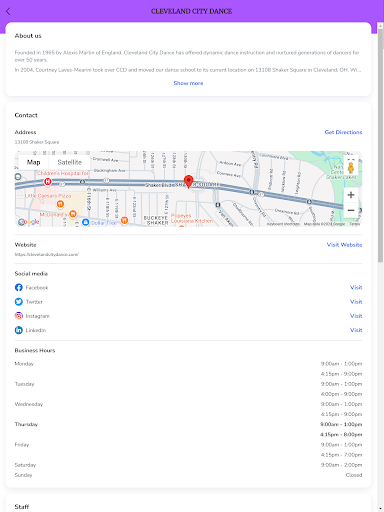Open Get Directions link
Image resolution: width=384 pixels, height=512 pixels.
[343, 132]
